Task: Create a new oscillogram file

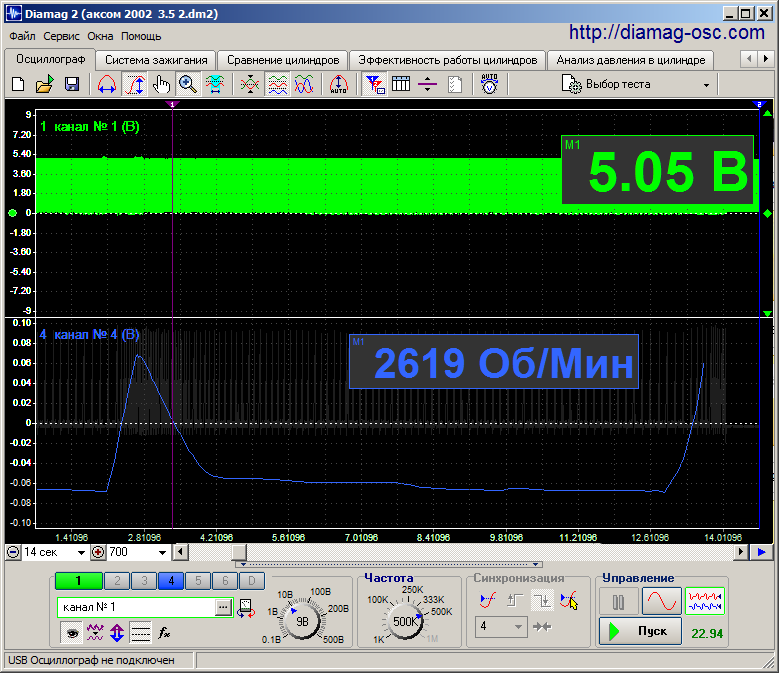Action: [18, 84]
